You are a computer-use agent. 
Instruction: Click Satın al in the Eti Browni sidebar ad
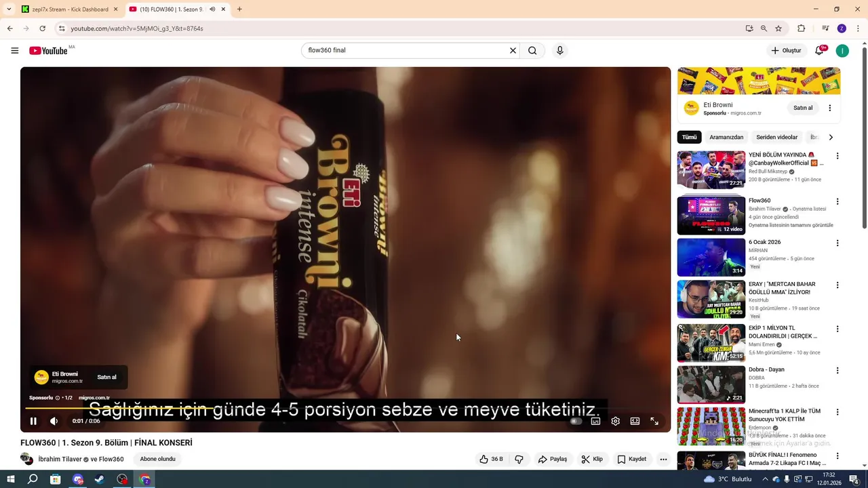click(x=803, y=108)
